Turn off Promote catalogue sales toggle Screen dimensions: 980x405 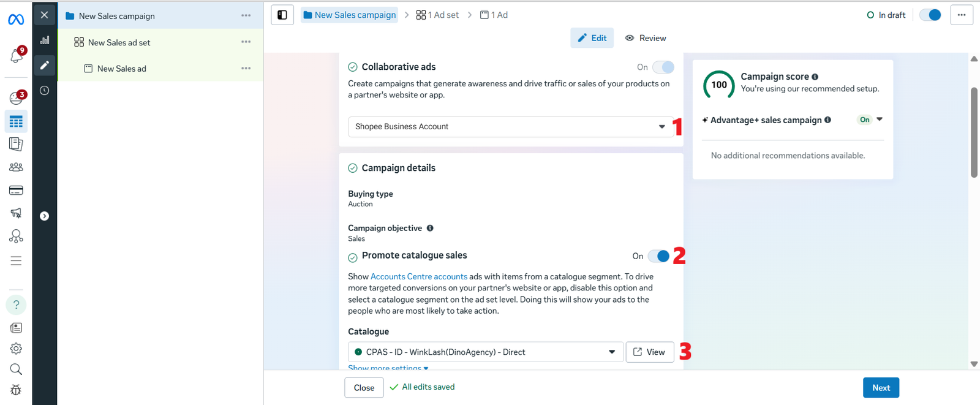click(659, 256)
